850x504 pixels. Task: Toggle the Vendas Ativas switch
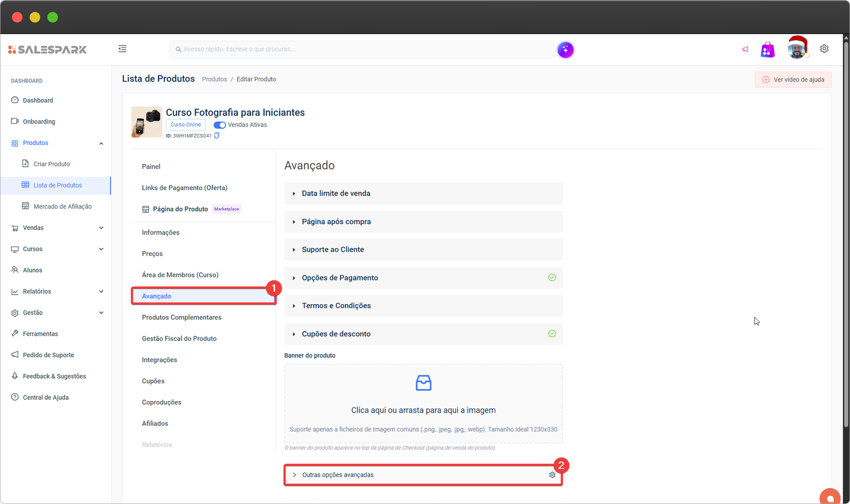click(219, 125)
